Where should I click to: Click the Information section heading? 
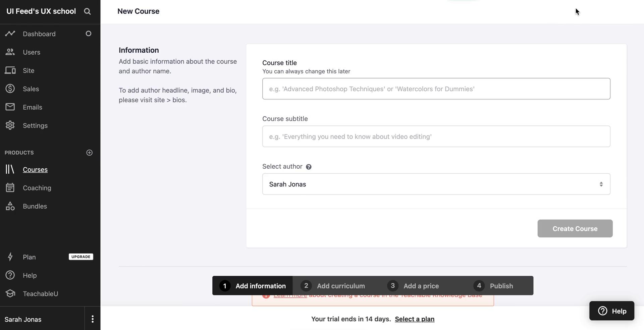(x=139, y=50)
